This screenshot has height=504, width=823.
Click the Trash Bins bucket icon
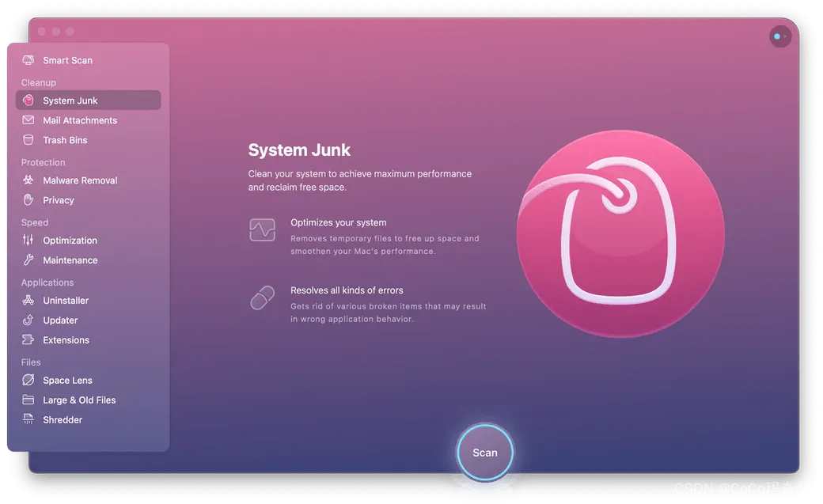[x=28, y=140]
